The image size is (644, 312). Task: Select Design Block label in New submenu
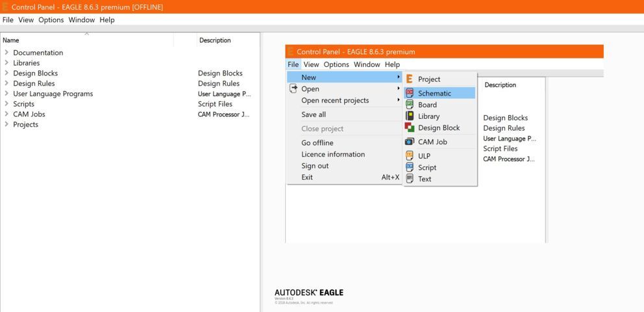[x=439, y=127]
